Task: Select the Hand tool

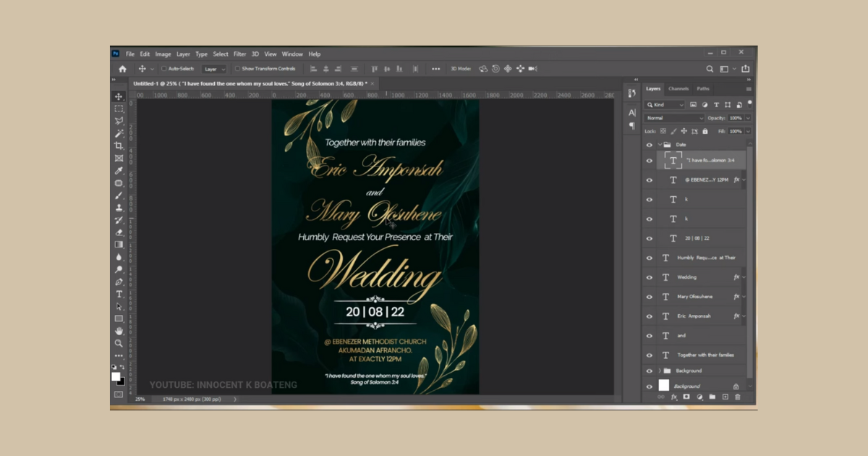Action: (119, 331)
